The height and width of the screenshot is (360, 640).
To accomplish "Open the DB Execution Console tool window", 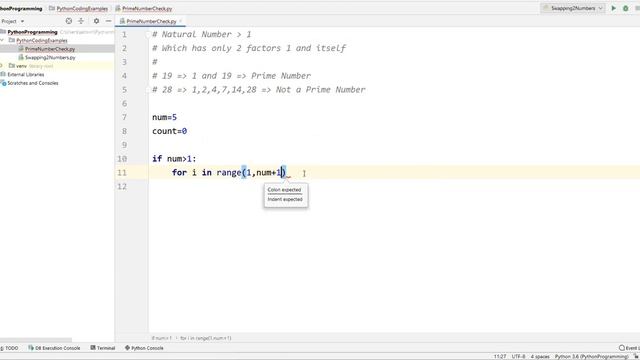I will pyautogui.click(x=54, y=348).
